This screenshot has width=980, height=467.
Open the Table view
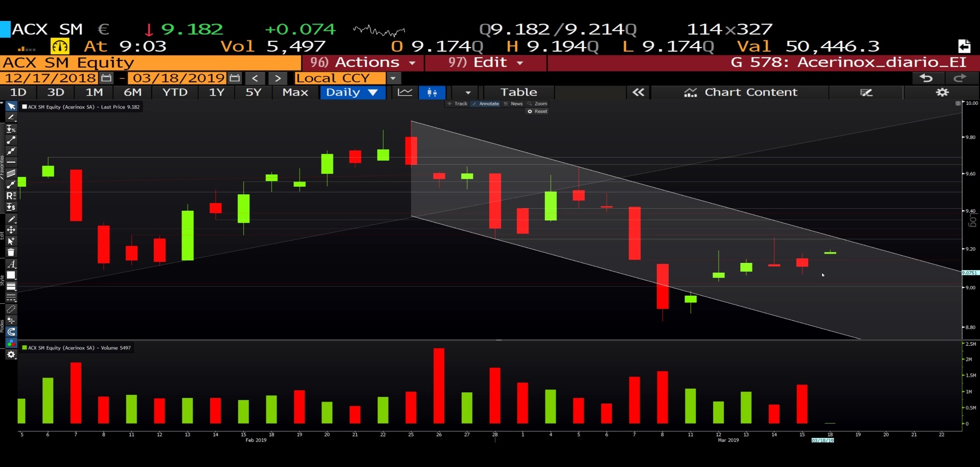[x=518, y=92]
